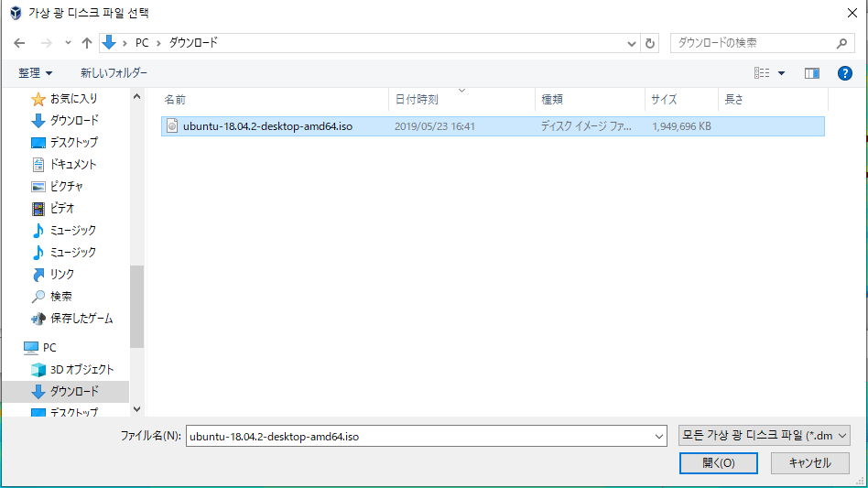Screen dimensions: 868x488
Task: Expand the address bar history dropdown
Action: click(631, 43)
